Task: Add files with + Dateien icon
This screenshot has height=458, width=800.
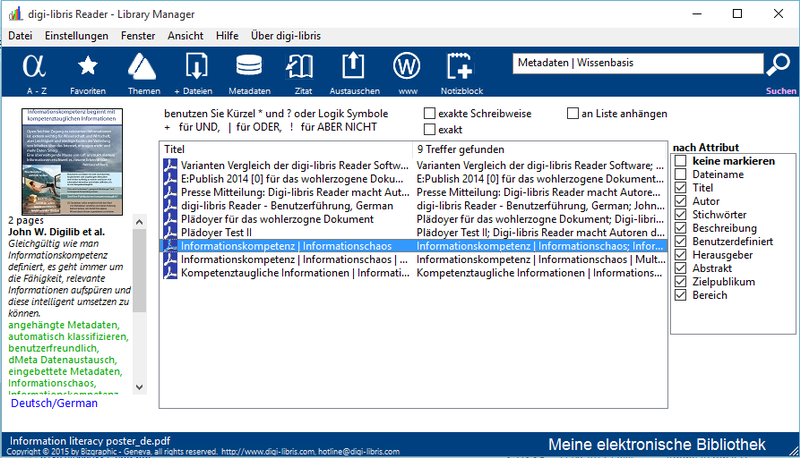Action: point(196,67)
